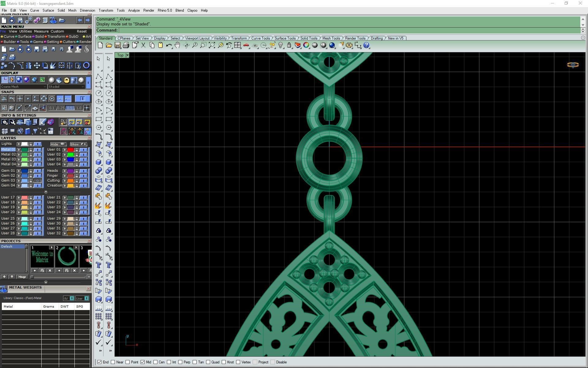Click the User 01 red color swatch
Screen dimensions: 588x368
pyautogui.click(x=70, y=150)
